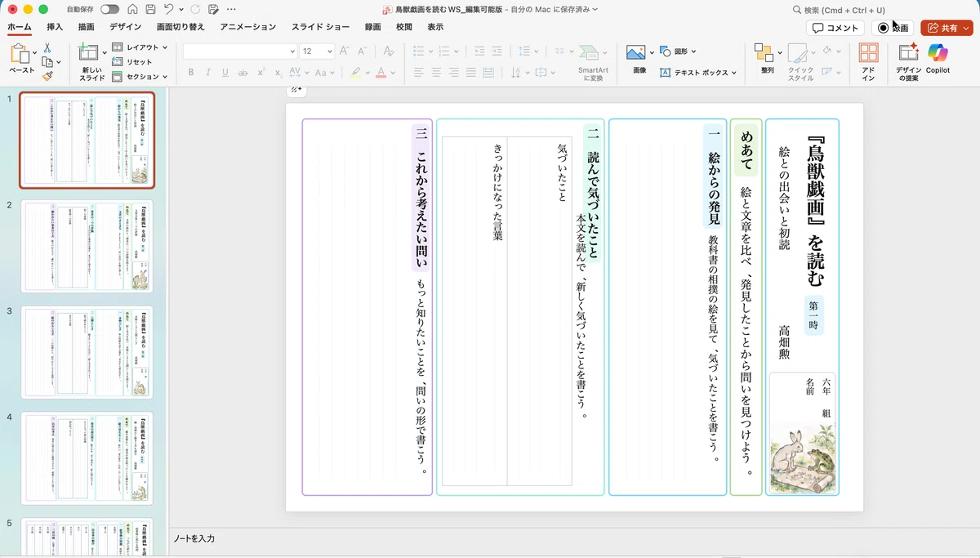Switch to the Design (デザイン) tab
Image resolution: width=980 pixels, height=558 pixels.
pos(126,27)
